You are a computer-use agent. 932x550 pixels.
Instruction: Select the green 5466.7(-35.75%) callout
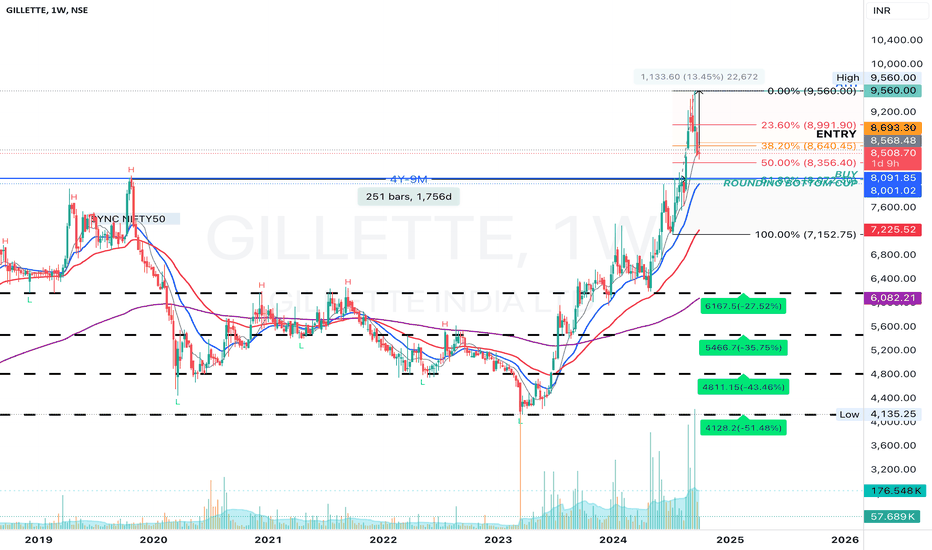point(743,347)
